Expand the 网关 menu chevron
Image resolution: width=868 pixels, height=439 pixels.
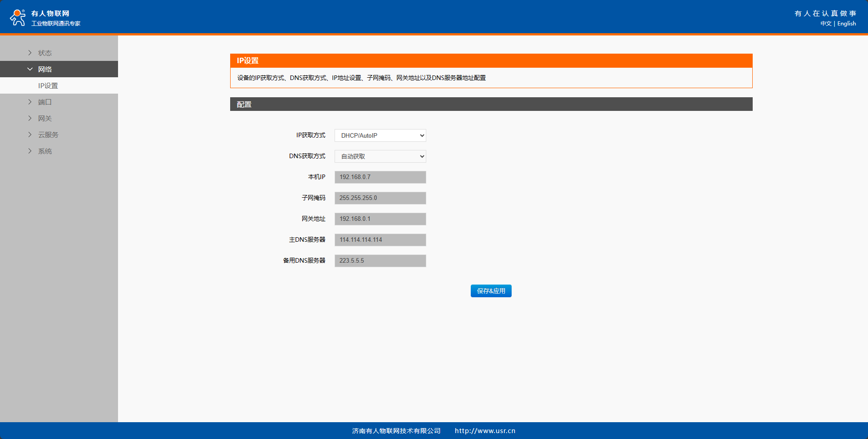coord(30,118)
